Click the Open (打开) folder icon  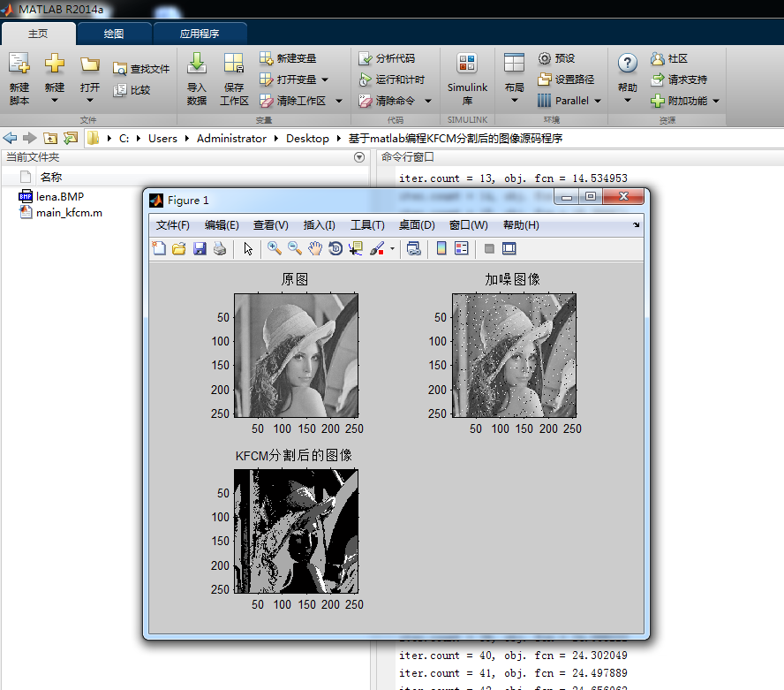[90, 64]
